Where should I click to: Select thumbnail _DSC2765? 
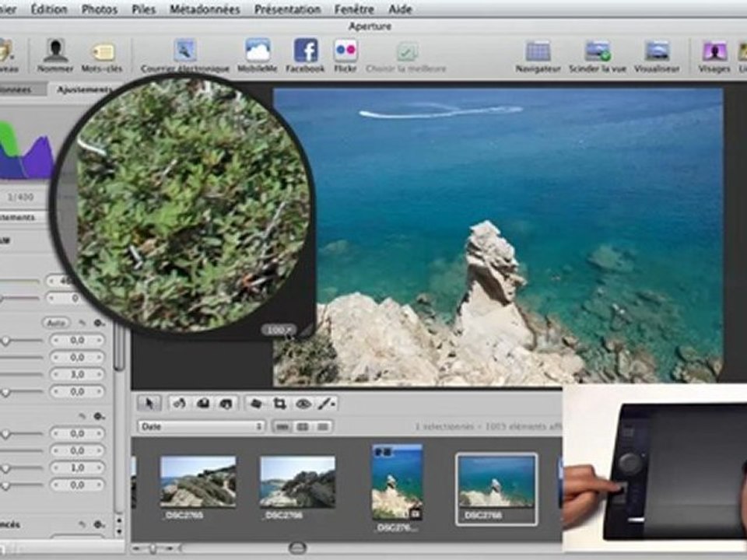198,481
